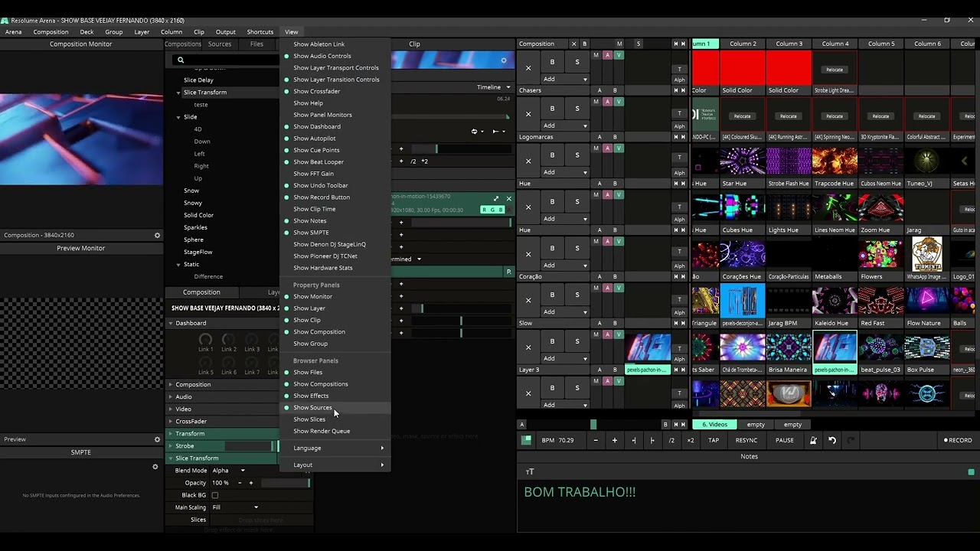This screenshot has height=551, width=980.
Task: Toggle Show Audio Controls off
Action: (x=322, y=56)
